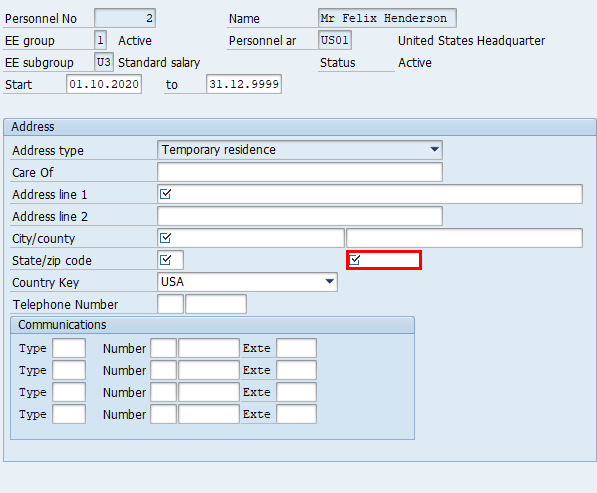Click the second row Exte extension field
Screen dimensions: 597x493
point(296,370)
